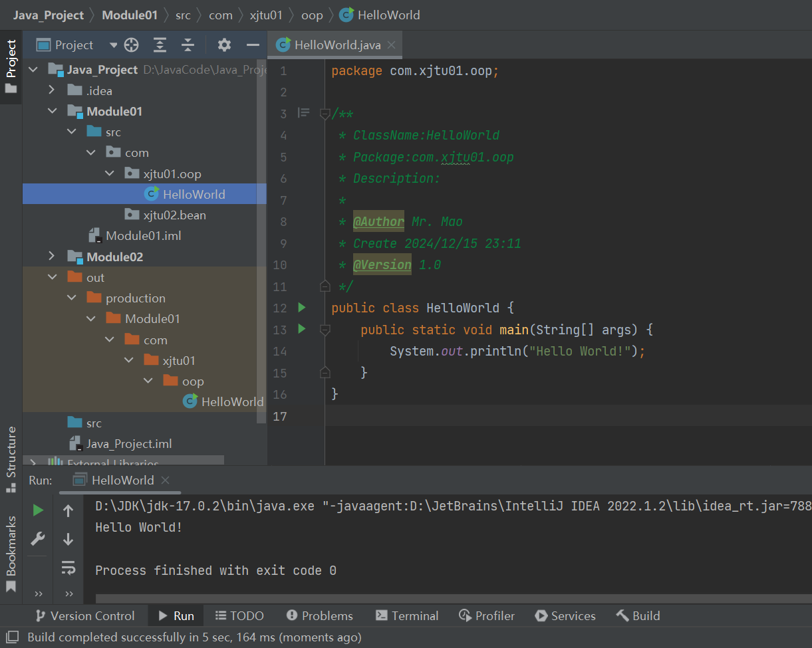812x648 pixels.
Task: Place cursor on empty line 17
Action: tap(569, 415)
